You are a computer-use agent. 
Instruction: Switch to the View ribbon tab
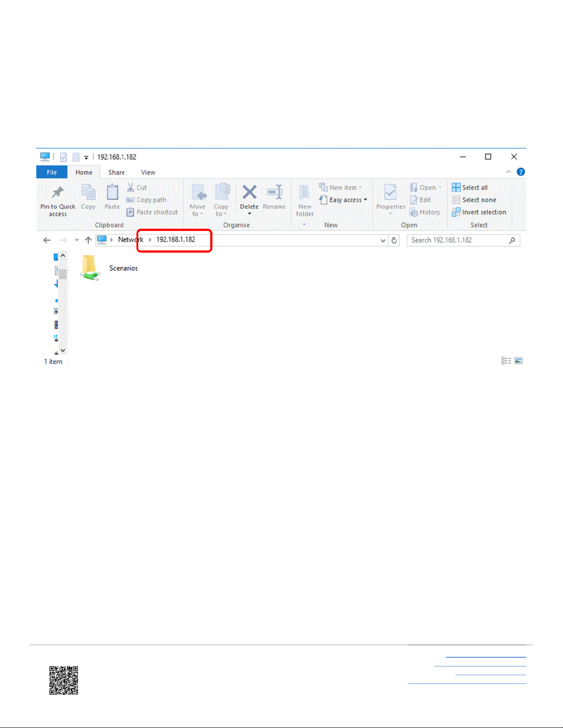tap(148, 172)
